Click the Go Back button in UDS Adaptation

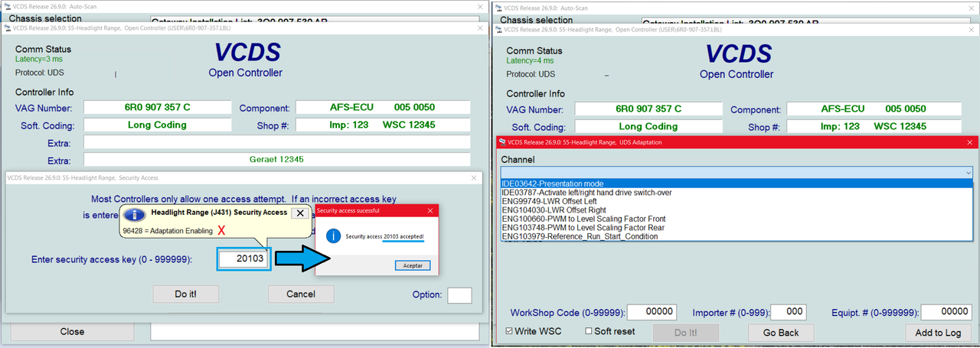[x=780, y=333]
